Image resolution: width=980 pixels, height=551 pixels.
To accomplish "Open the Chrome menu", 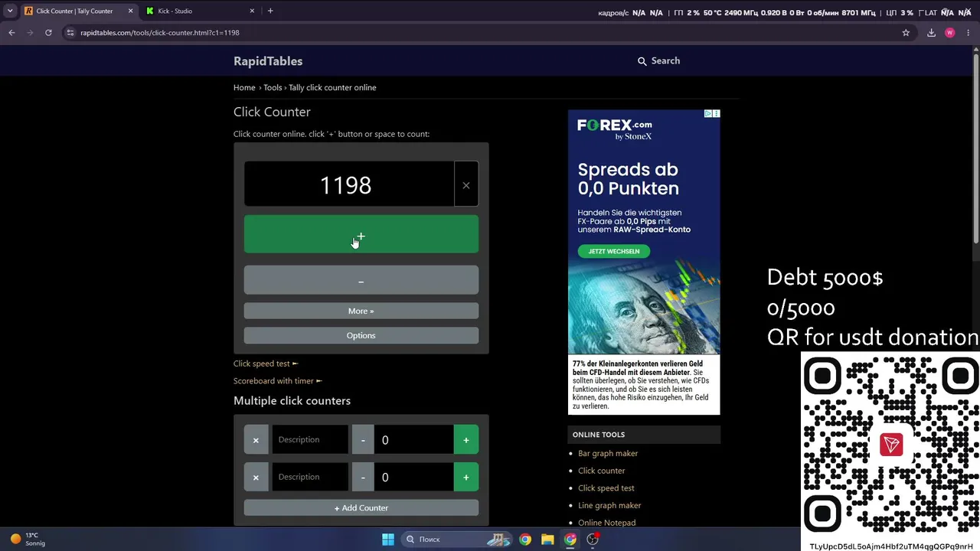I will coord(969,33).
